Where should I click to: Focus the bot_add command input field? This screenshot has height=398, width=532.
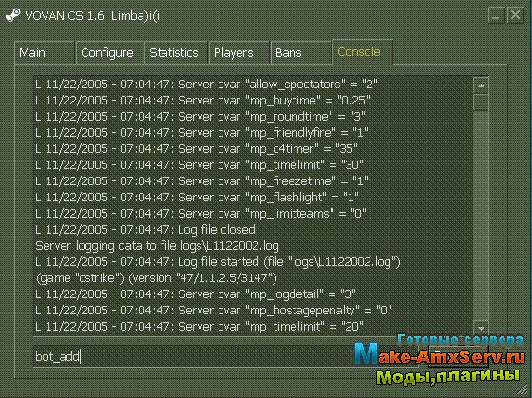[x=226, y=356]
